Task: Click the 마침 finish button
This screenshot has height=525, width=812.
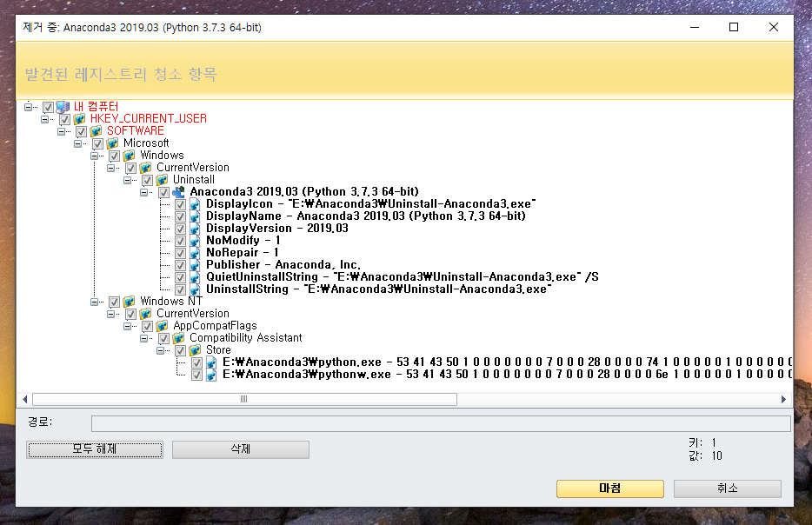Action: pos(610,488)
